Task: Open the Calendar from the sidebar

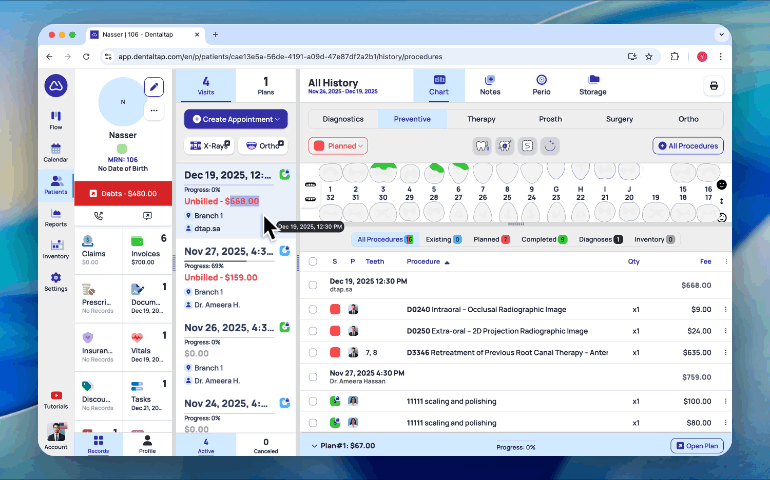Action: 55,151
